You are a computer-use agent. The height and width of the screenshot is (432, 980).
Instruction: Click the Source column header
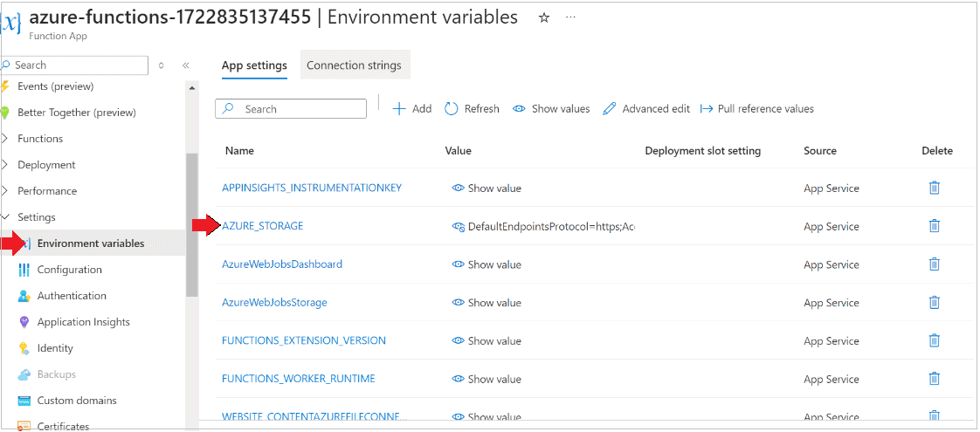click(820, 150)
